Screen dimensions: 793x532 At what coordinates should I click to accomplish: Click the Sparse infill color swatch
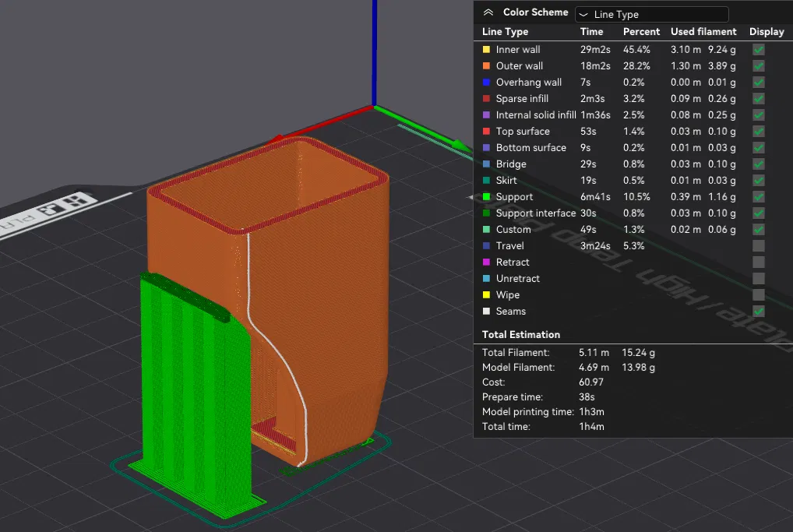click(487, 99)
